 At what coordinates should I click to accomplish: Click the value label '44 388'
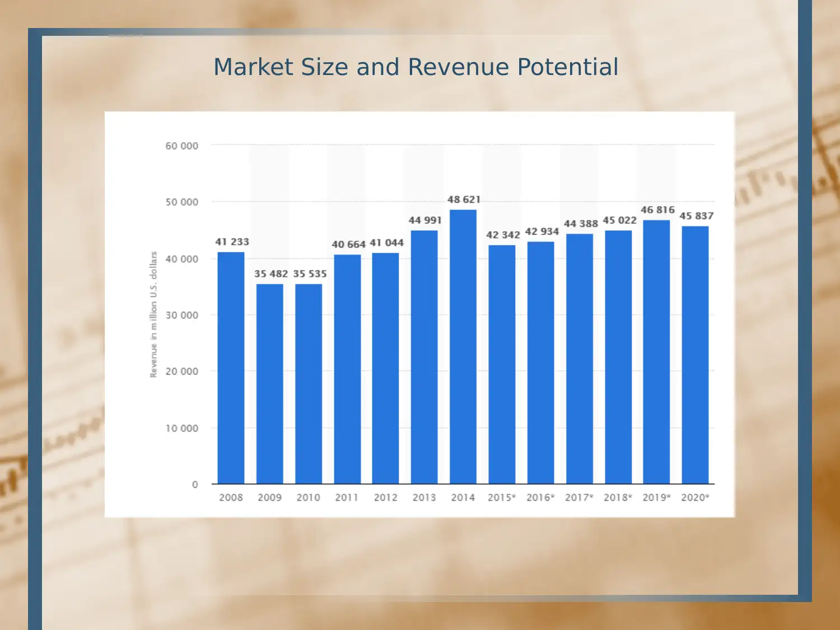pyautogui.click(x=581, y=224)
